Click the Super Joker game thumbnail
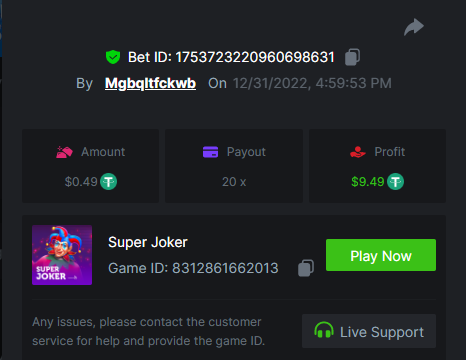Image resolution: width=466 pixels, height=360 pixels. (62, 255)
